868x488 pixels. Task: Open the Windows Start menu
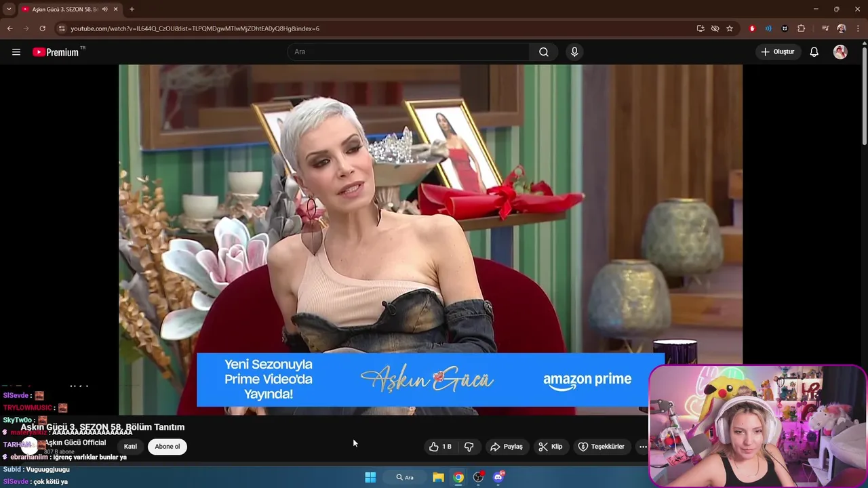(370, 477)
